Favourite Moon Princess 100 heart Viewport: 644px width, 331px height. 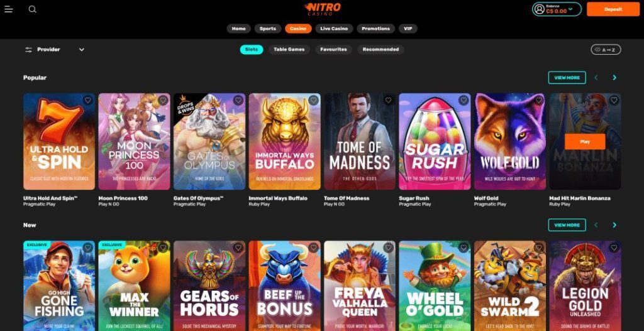(x=163, y=100)
